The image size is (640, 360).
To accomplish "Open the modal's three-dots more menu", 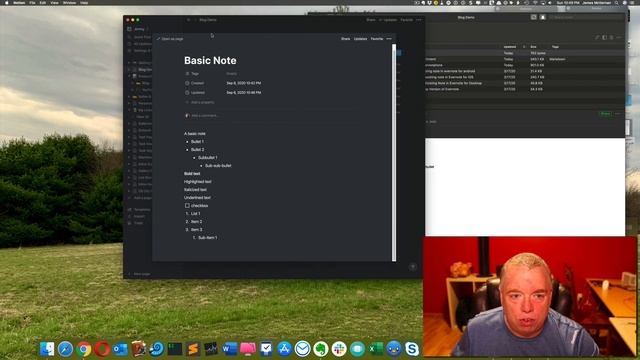I will (389, 39).
